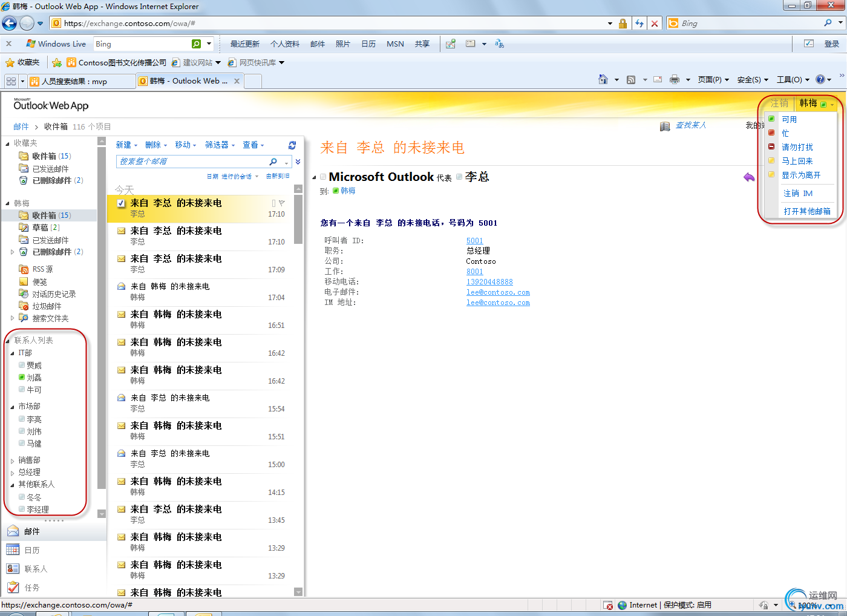This screenshot has width=847, height=616.
Task: Set status to 请勿打扰
Action: pyautogui.click(x=797, y=147)
